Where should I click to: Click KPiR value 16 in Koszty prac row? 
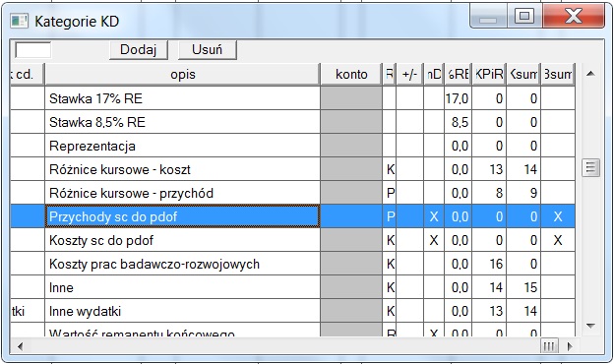pos(489,264)
